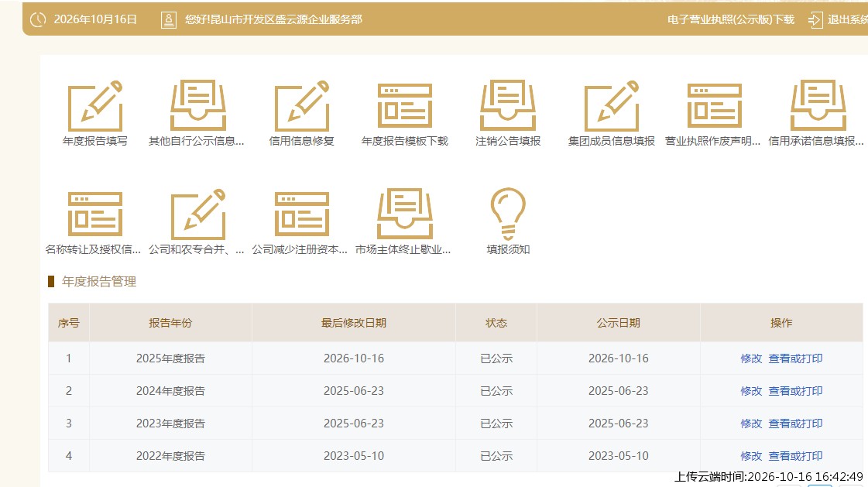Click the user profile icon in header
Image resolution: width=868 pixels, height=487 pixels.
pyautogui.click(x=168, y=20)
